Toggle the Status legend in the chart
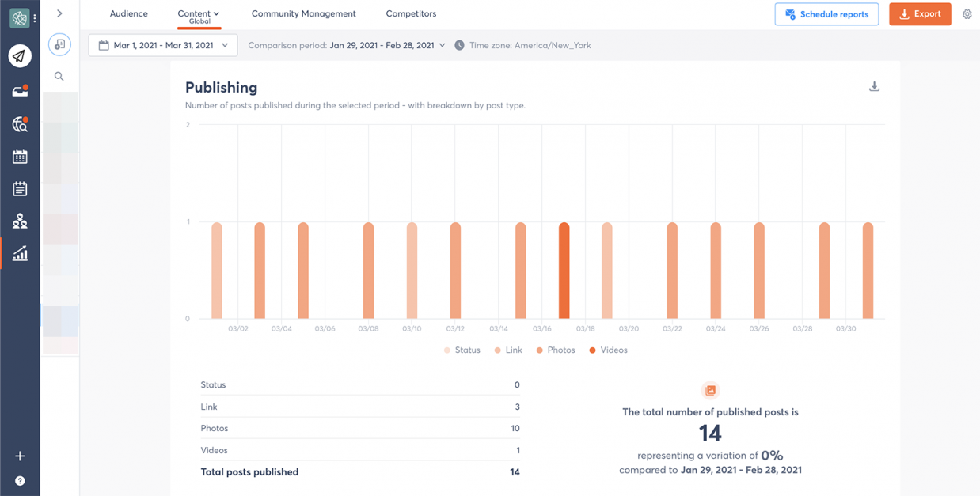The width and height of the screenshot is (980, 496). tap(462, 350)
